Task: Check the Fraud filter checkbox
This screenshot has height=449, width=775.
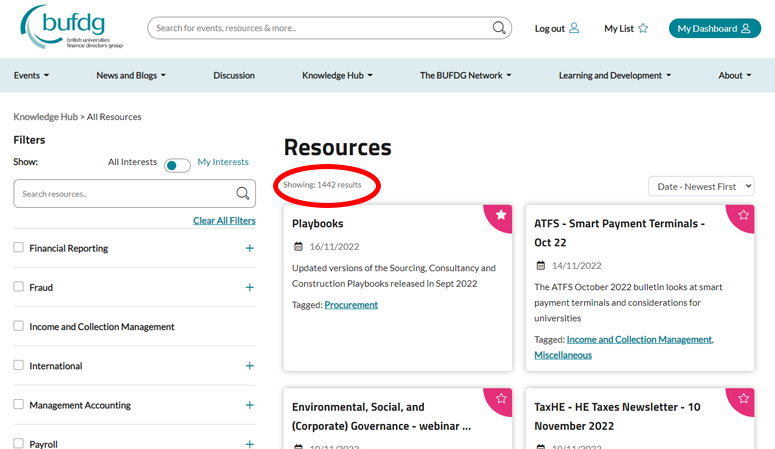Action: tap(19, 287)
